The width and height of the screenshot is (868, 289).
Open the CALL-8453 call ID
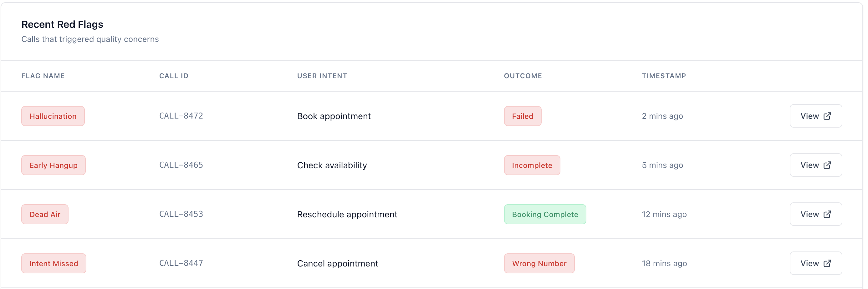[181, 214]
